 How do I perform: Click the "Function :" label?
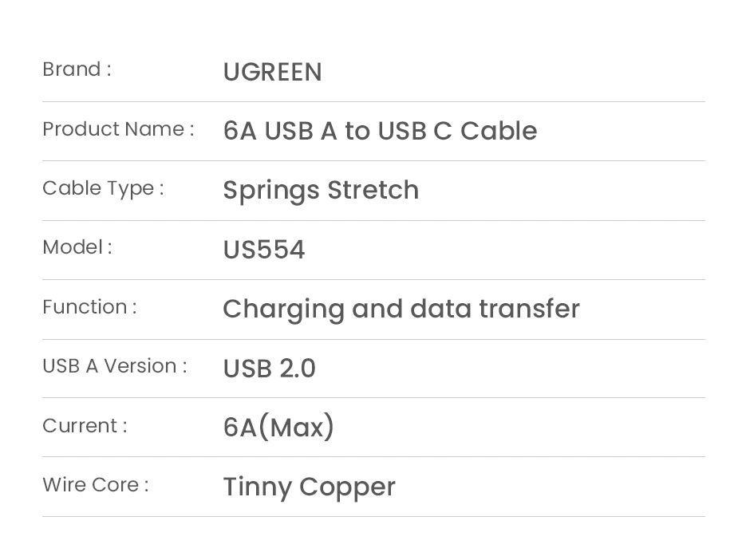tap(89, 307)
